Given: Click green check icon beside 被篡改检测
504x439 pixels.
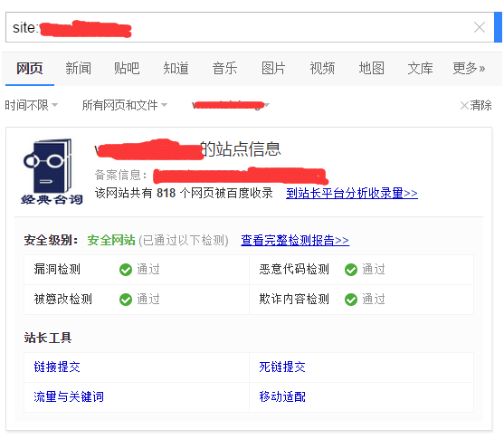Looking at the screenshot, I should 126,300.
